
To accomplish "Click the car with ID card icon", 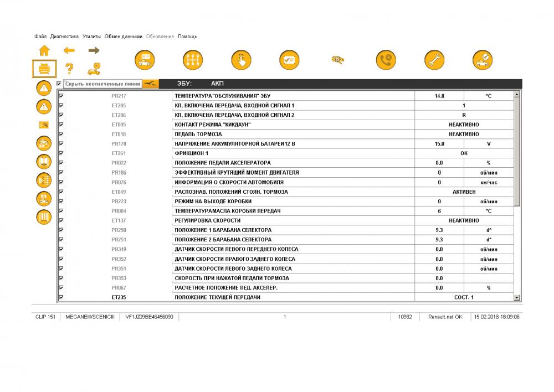I will pos(145,60).
